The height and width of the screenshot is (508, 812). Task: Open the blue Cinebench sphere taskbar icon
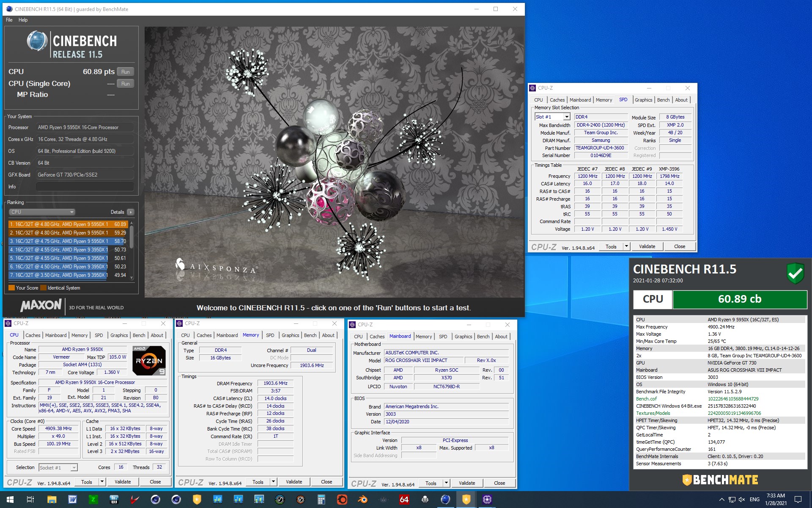445,500
